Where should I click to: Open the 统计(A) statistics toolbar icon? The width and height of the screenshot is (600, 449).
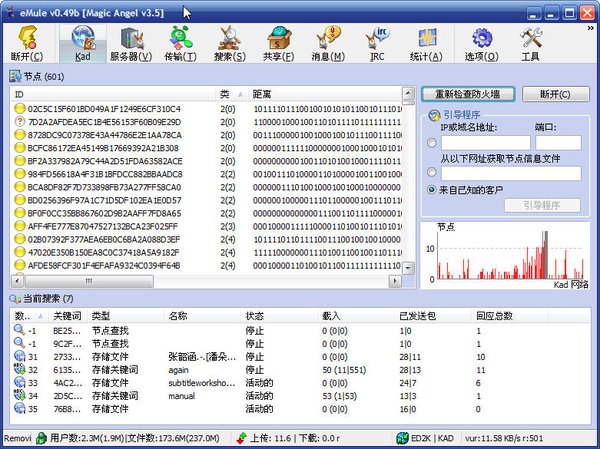[426, 43]
